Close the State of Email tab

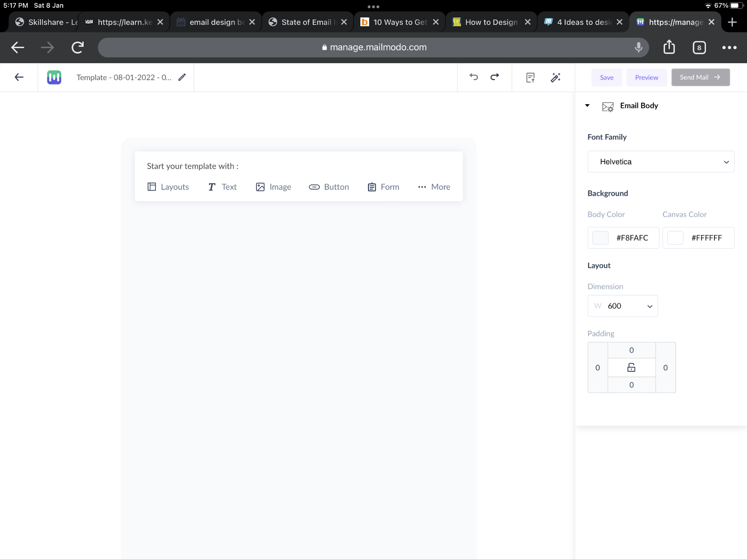(x=344, y=22)
